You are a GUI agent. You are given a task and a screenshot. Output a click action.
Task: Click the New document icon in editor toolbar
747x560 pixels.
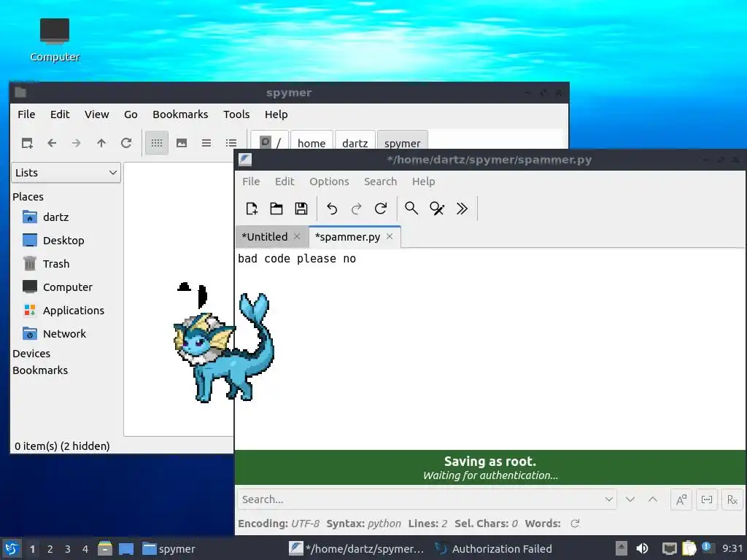pyautogui.click(x=252, y=209)
